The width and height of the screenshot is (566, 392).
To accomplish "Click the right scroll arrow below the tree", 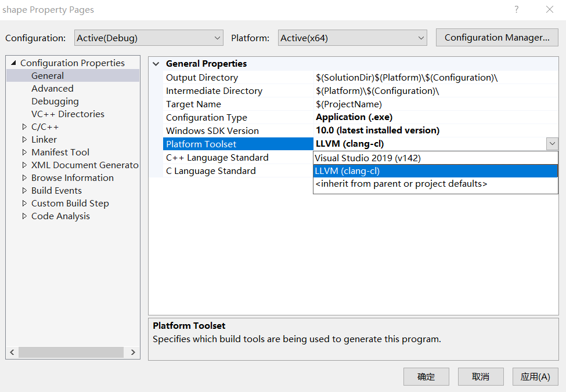I will tap(133, 351).
